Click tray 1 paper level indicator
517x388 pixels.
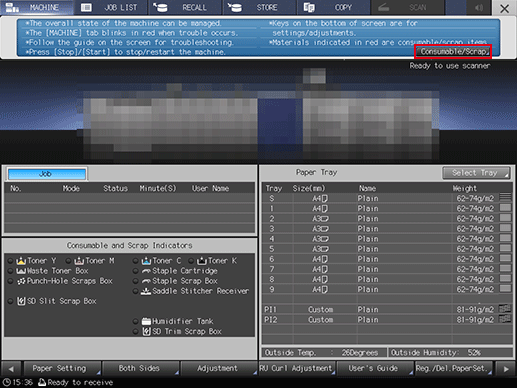coord(505,207)
